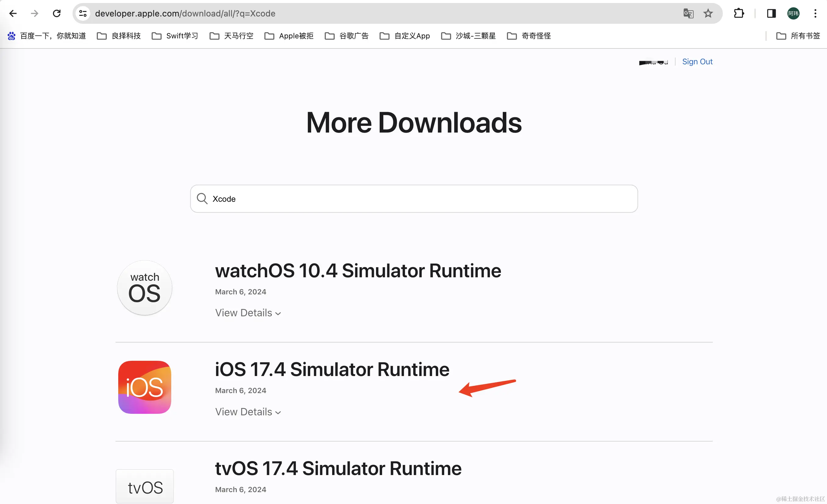This screenshot has width=827, height=504.
Task: Click the watchOS logo icon
Action: [x=145, y=288]
